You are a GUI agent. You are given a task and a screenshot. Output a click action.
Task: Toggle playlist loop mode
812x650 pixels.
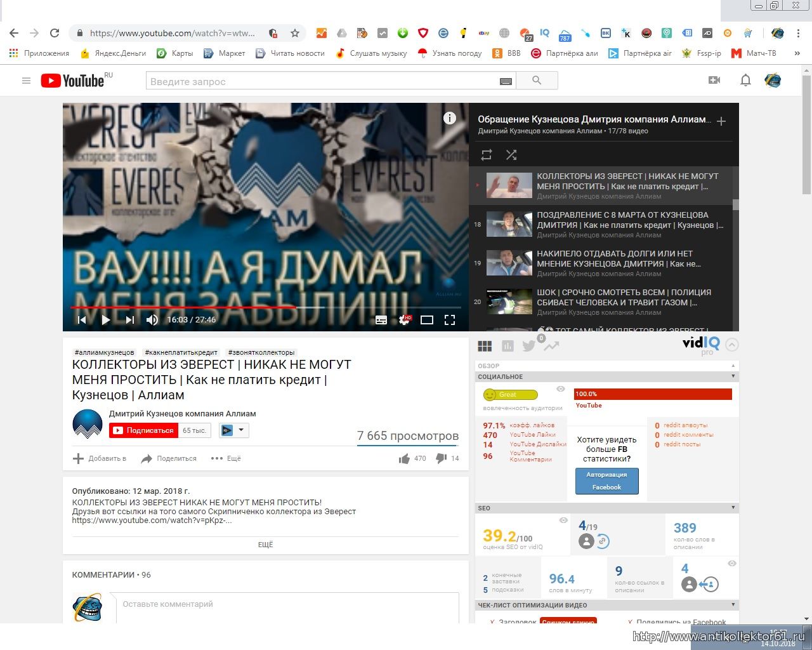pos(487,154)
